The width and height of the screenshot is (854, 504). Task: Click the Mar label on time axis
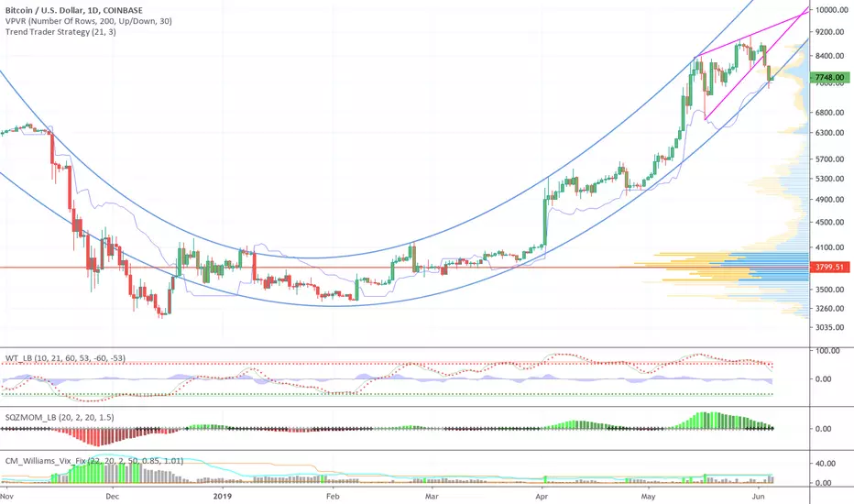click(432, 497)
